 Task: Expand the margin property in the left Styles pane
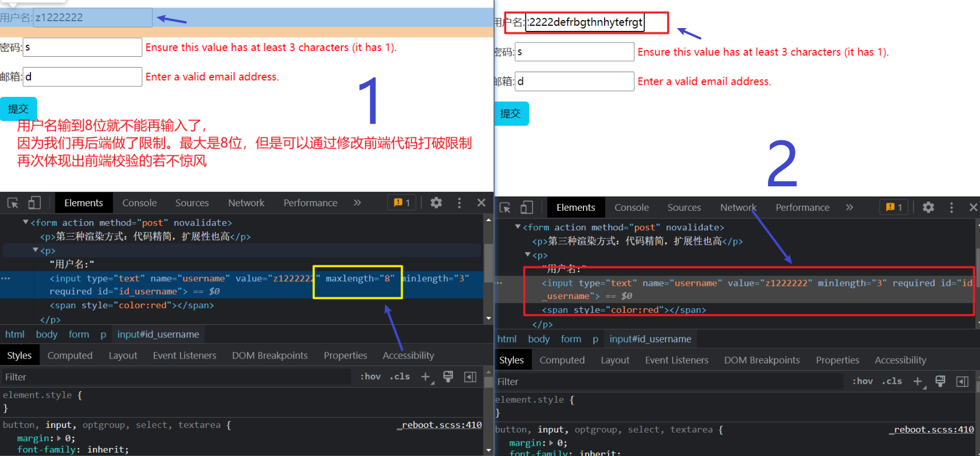point(58,438)
